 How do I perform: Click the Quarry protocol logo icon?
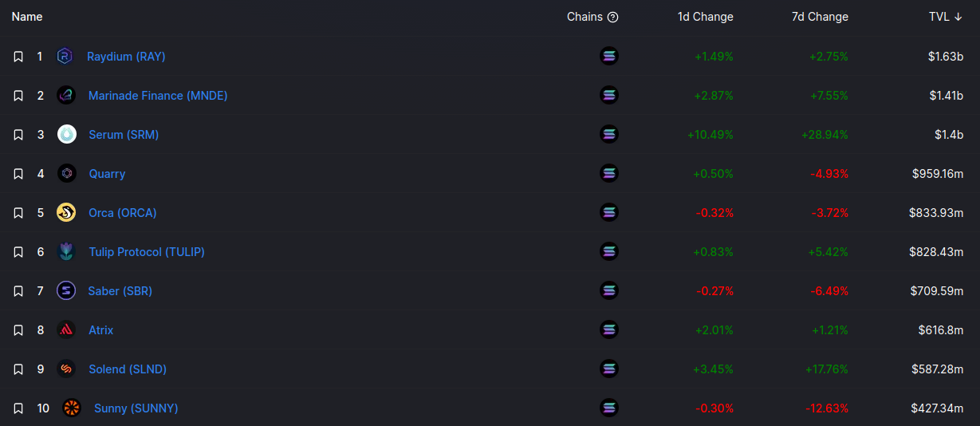[x=67, y=174]
